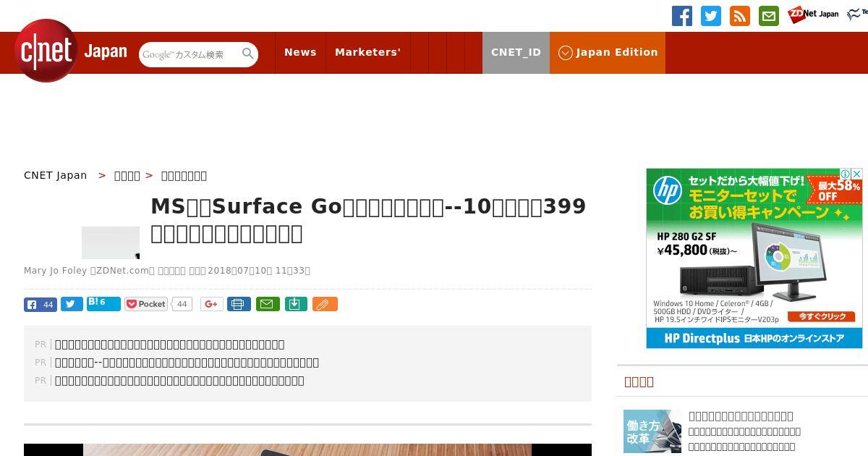Open the second PR sponsored link
Screen dimensions: 868x456
[187, 363]
